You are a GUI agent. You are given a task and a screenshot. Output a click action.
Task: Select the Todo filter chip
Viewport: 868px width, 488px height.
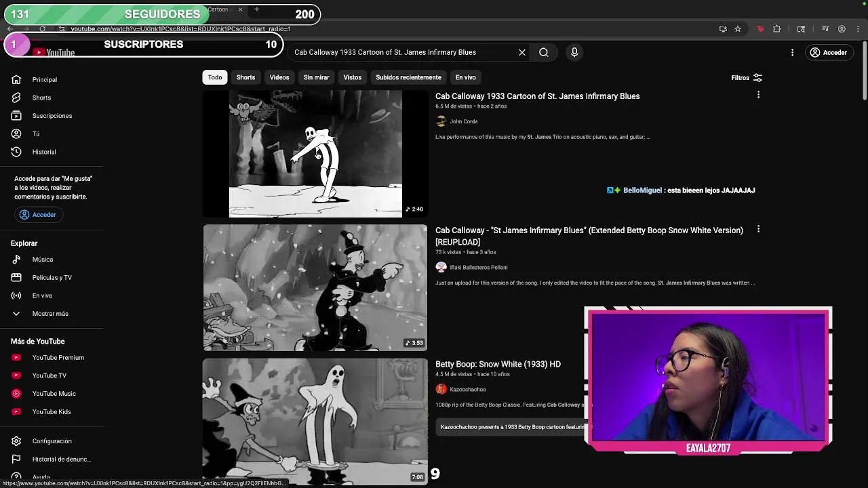[215, 77]
